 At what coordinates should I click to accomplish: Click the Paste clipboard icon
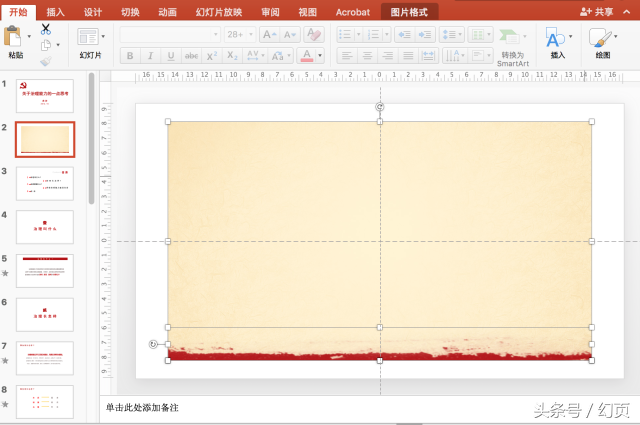click(12, 36)
